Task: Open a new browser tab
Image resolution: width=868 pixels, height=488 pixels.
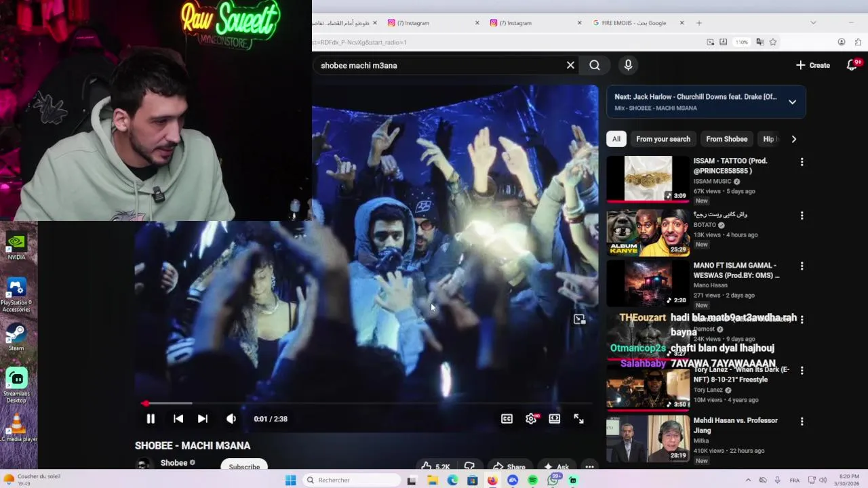Action: (x=699, y=23)
